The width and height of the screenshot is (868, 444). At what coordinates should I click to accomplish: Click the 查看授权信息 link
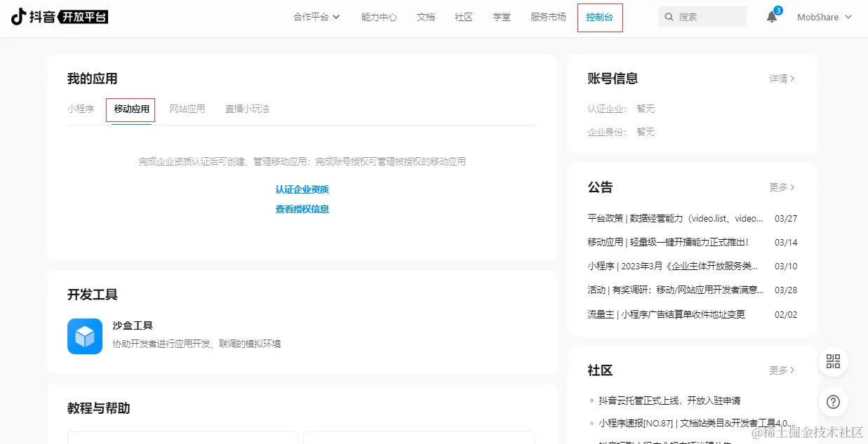302,209
